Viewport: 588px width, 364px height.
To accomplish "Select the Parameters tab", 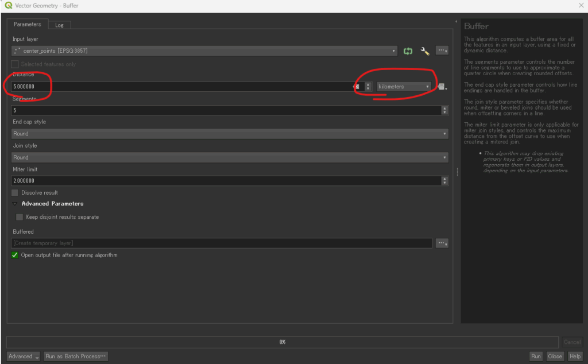I will (x=28, y=25).
